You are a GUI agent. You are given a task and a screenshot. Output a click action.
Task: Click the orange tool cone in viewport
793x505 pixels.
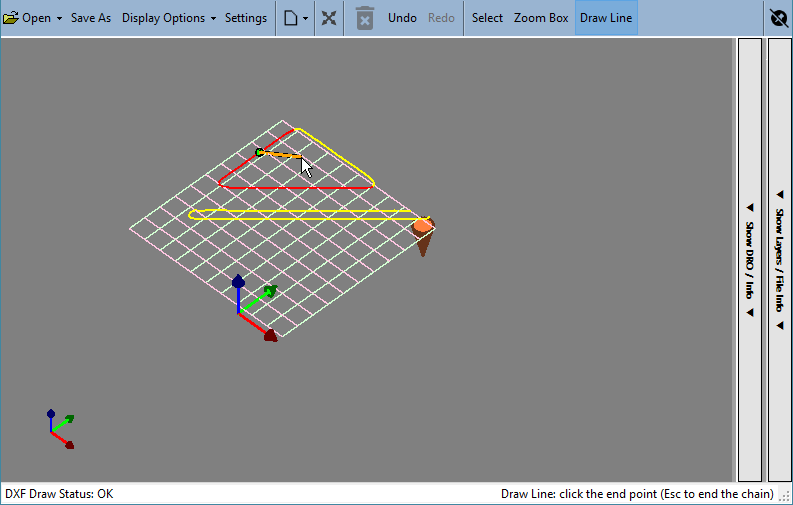click(423, 236)
